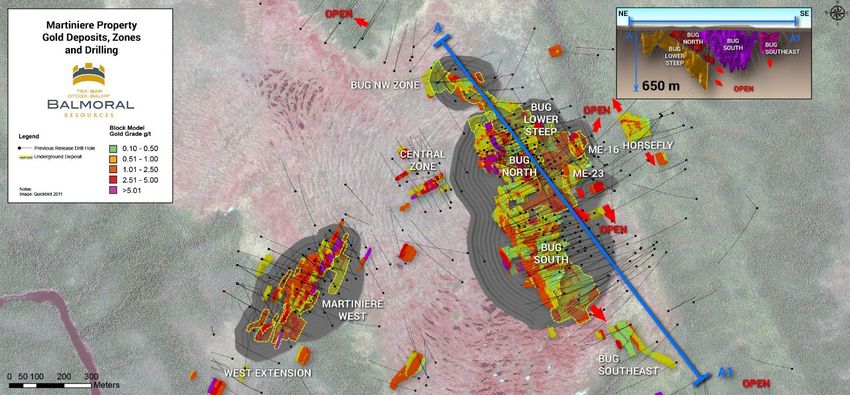Click the Previous Release Drill Hole legend symbol

point(25,147)
